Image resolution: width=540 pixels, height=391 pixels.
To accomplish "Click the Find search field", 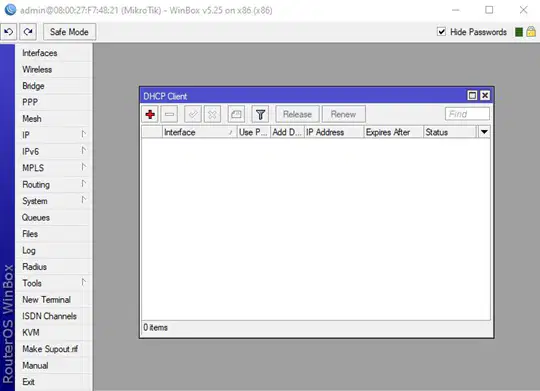I will tap(467, 114).
